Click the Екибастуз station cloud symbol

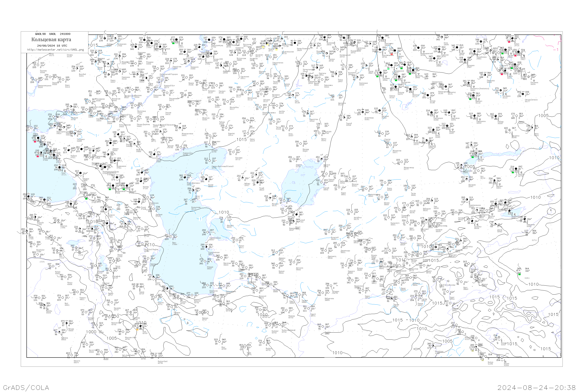(468, 83)
